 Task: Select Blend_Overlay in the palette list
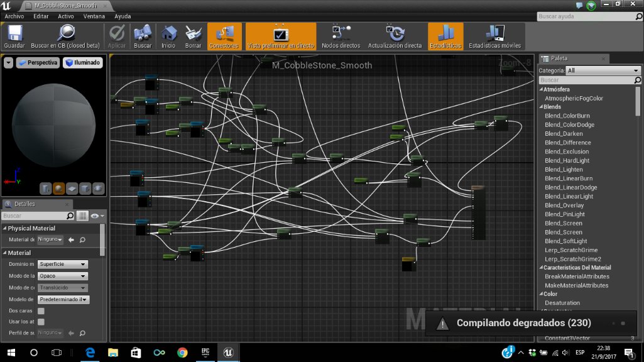coord(564,206)
